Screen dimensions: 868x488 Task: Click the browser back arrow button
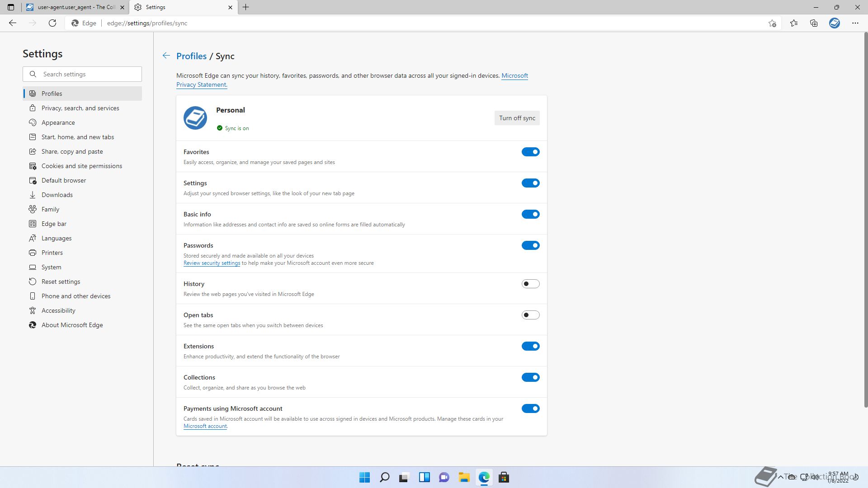click(x=13, y=23)
